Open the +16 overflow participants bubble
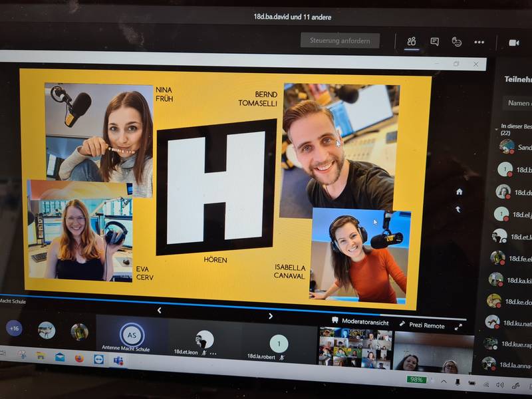Screen dimensions: 532x399 pyautogui.click(x=14, y=329)
